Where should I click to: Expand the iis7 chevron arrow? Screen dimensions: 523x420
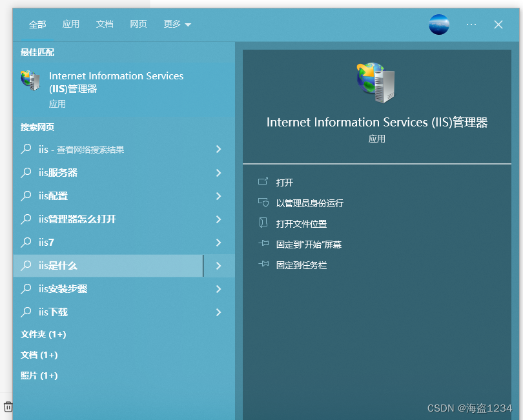(218, 243)
